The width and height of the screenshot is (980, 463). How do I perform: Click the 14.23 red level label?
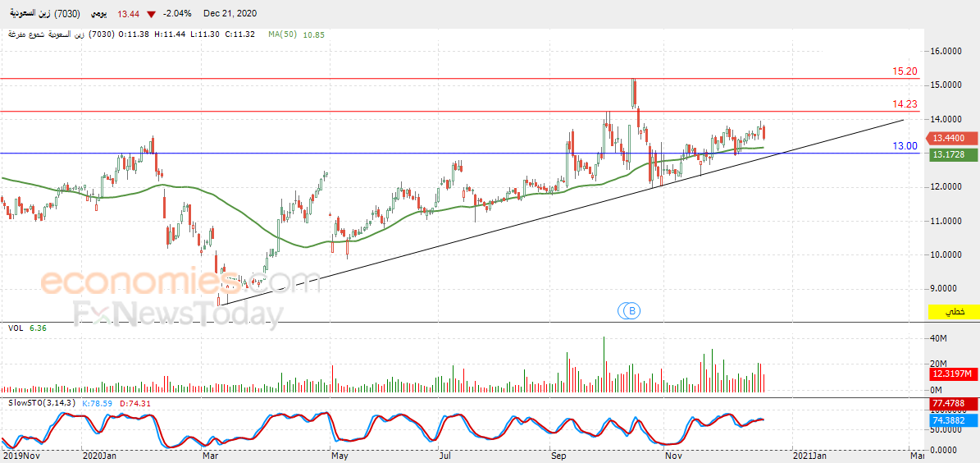point(905,104)
